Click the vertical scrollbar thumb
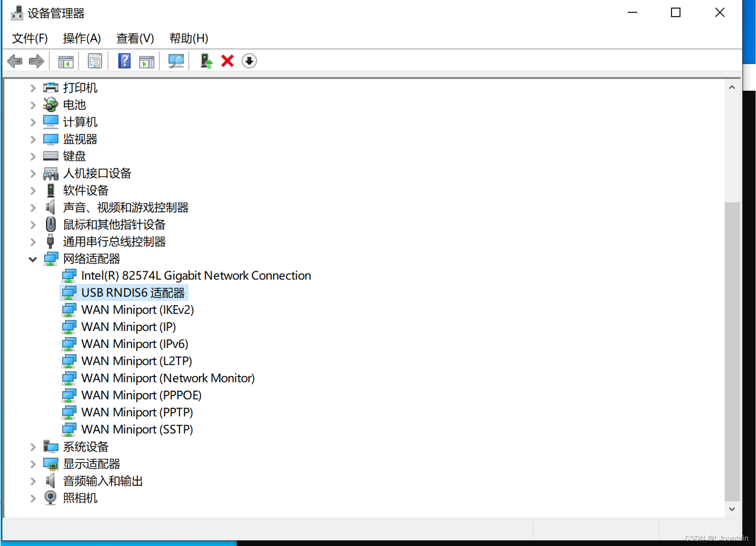This screenshot has width=756, height=546. [732, 352]
